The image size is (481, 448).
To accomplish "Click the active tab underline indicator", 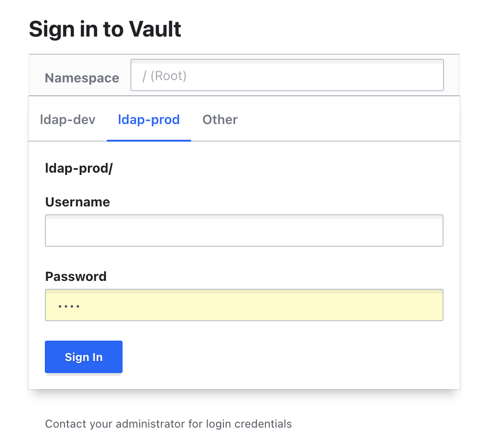I will [149, 140].
